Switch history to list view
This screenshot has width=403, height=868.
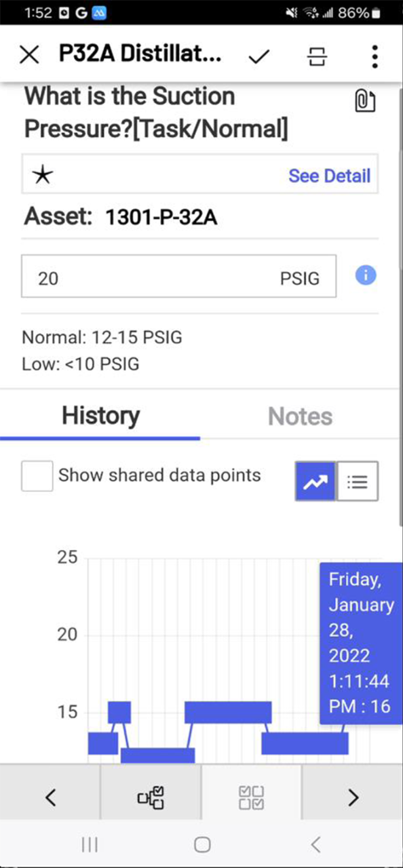[x=358, y=481]
